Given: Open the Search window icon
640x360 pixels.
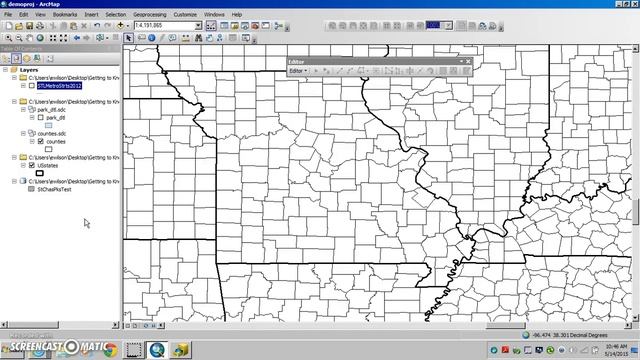Looking at the screenshot, I should pyautogui.click(x=244, y=26).
